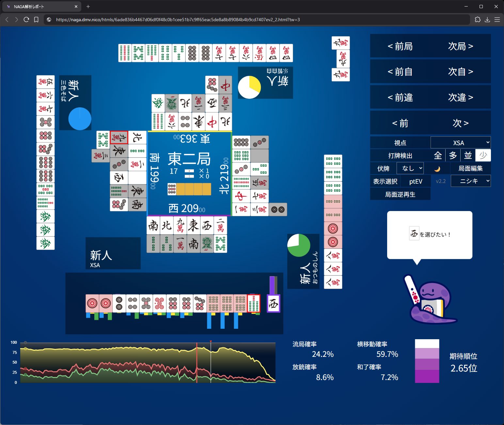The width and height of the screenshot is (504, 425).
Task: Open the ニシキ model dropdown
Action: click(470, 181)
